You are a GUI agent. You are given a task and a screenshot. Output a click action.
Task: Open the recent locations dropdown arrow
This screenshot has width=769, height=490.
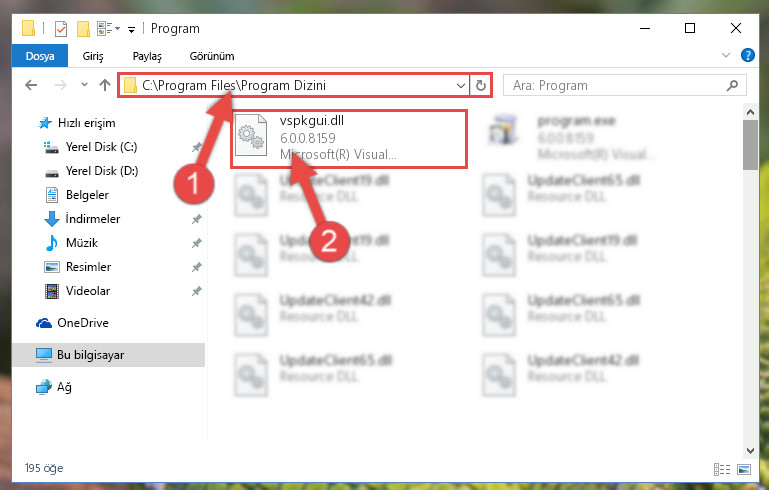[84, 85]
